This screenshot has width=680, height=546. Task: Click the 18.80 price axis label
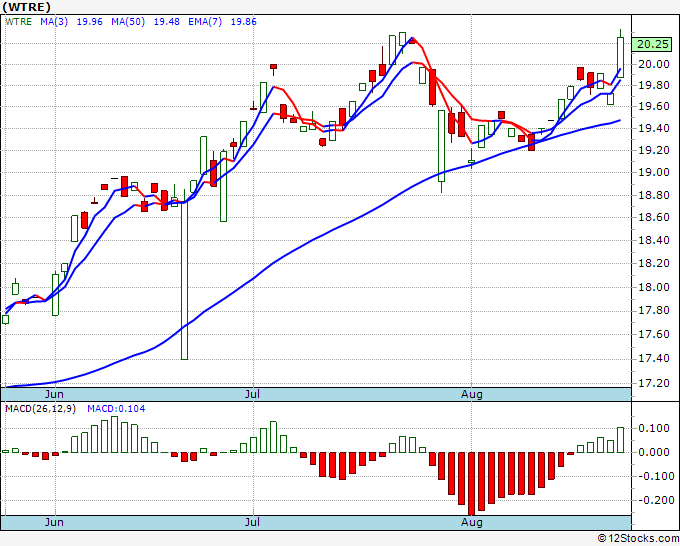coord(654,195)
